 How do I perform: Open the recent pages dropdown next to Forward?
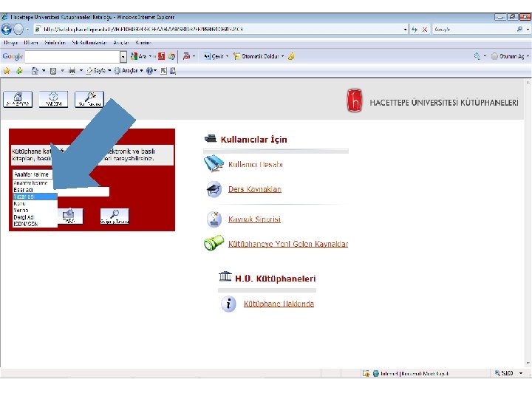27,30
